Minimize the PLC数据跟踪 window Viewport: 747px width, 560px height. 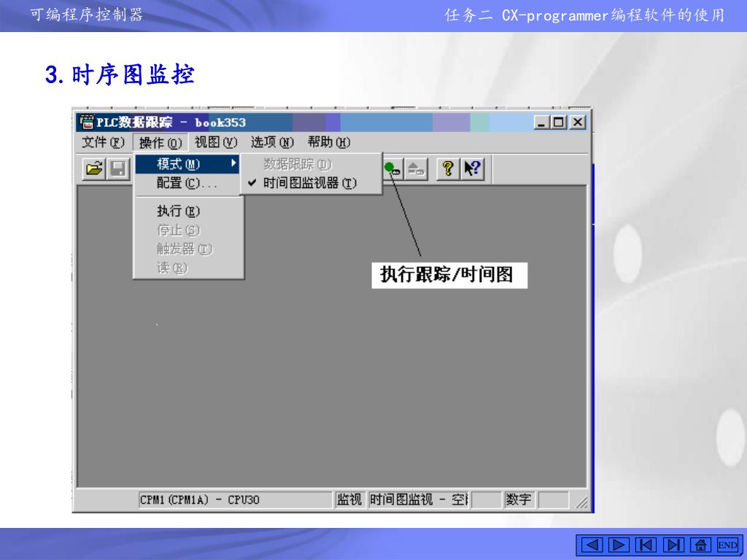click(541, 122)
